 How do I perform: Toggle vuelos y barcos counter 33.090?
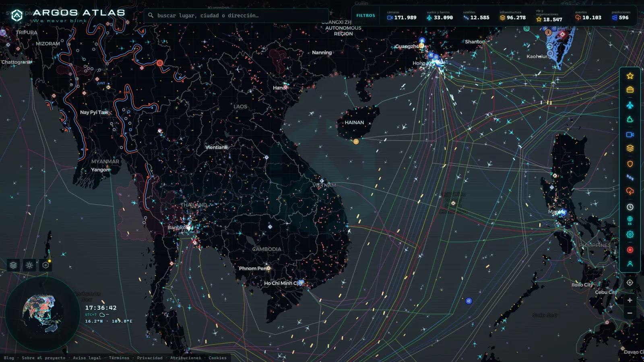(x=440, y=16)
